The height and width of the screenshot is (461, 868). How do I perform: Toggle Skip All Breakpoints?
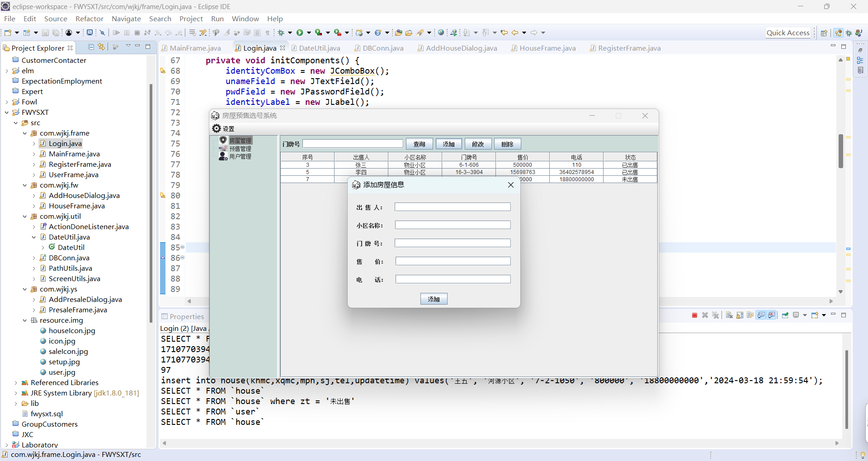pyautogui.click(x=103, y=33)
